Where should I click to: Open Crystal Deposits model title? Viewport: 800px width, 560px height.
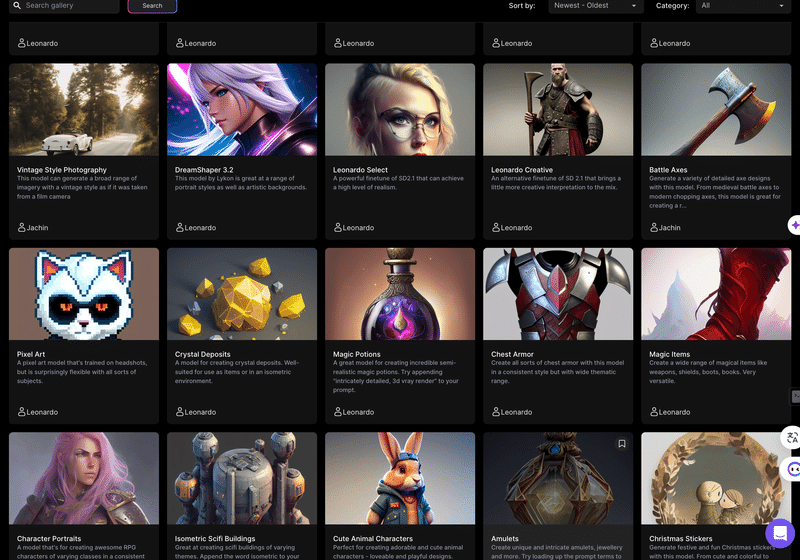tap(203, 354)
